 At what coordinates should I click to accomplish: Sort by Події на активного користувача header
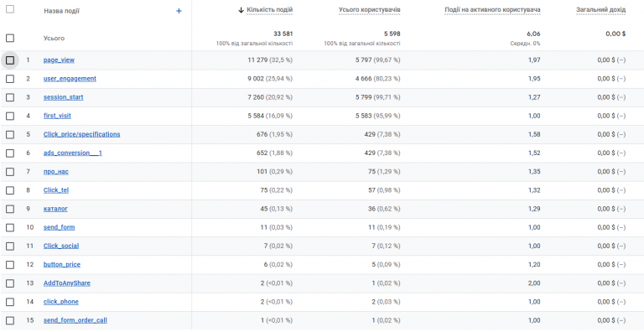tap(492, 10)
